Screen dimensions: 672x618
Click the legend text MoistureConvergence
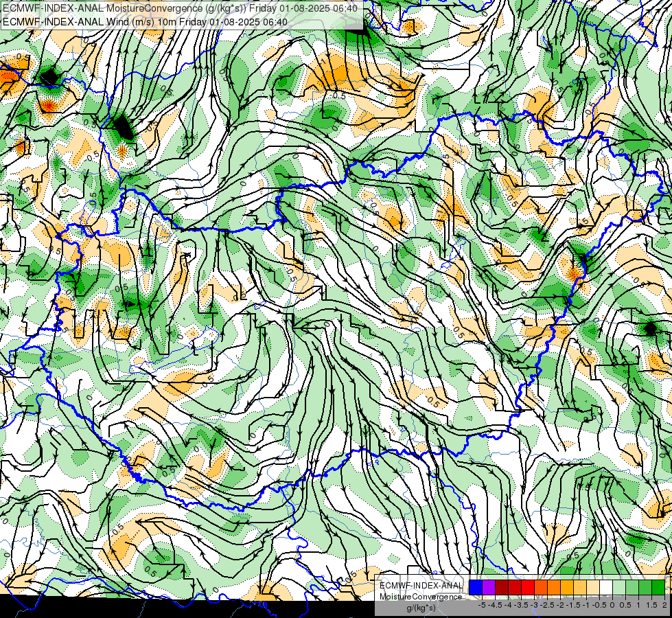click(x=421, y=597)
